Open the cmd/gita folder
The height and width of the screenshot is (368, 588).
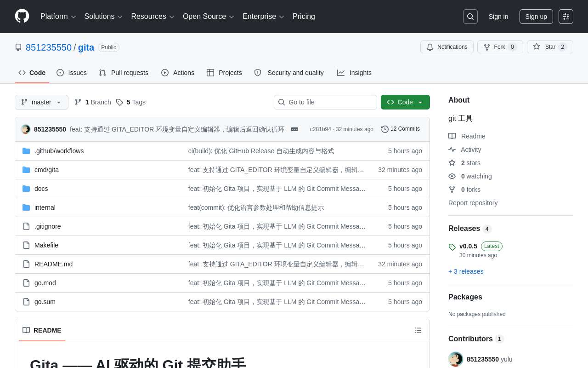(46, 170)
